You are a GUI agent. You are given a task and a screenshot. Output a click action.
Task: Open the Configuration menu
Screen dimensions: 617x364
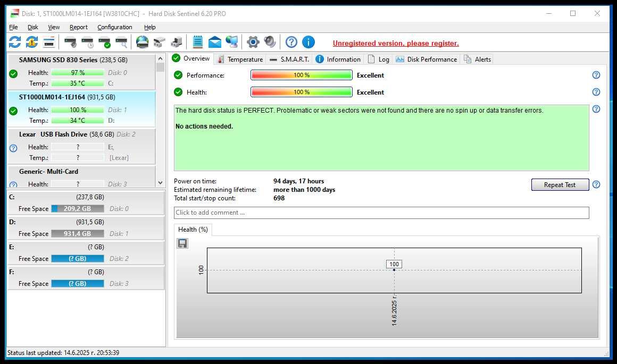[x=114, y=27]
